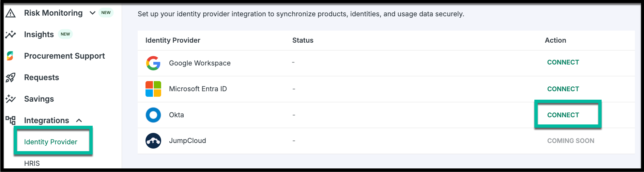Click the Procurement Support logo icon

coord(10,56)
